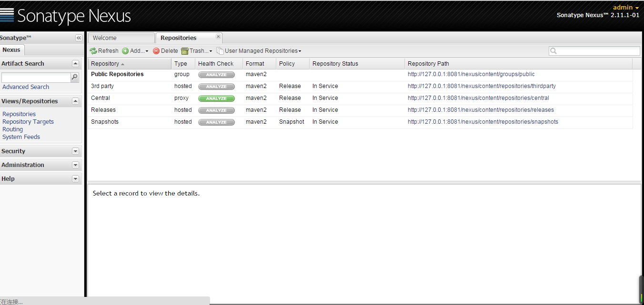
Task: Open the releases repository path link
Action: [x=481, y=110]
